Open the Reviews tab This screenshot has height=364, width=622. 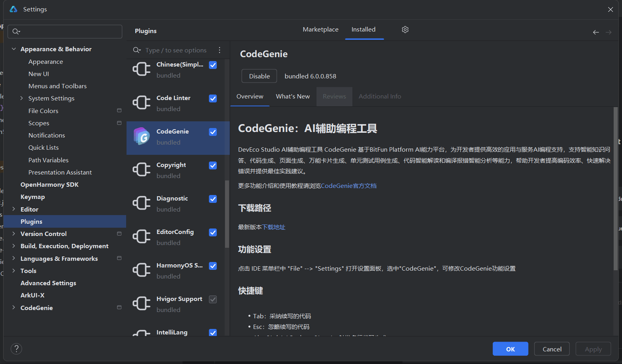(334, 97)
